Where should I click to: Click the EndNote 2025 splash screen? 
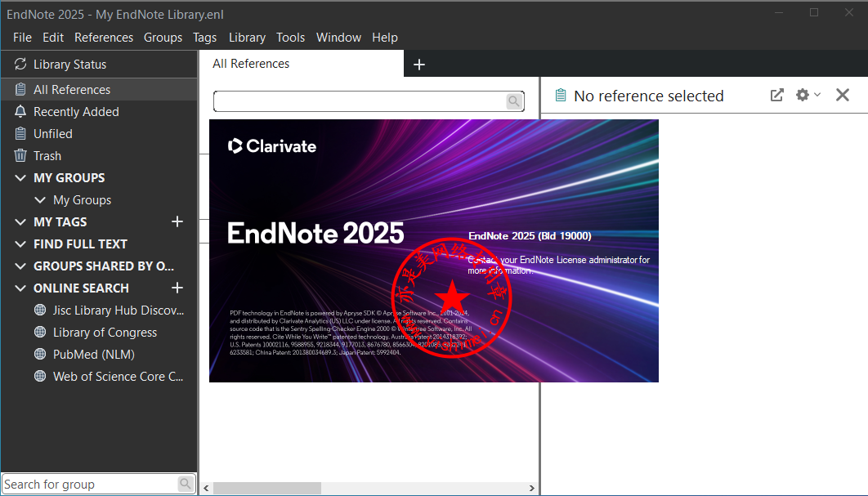(433, 250)
